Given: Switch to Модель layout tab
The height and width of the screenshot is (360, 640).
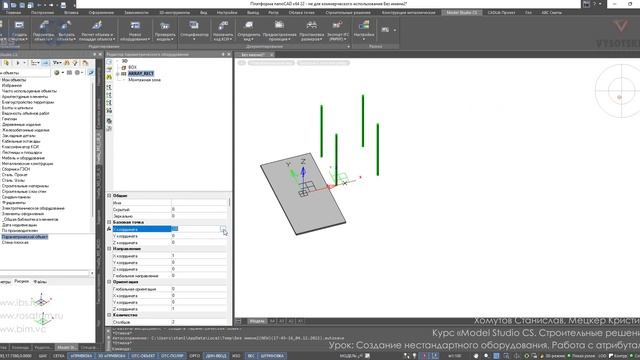Looking at the screenshot, I should click(257, 321).
